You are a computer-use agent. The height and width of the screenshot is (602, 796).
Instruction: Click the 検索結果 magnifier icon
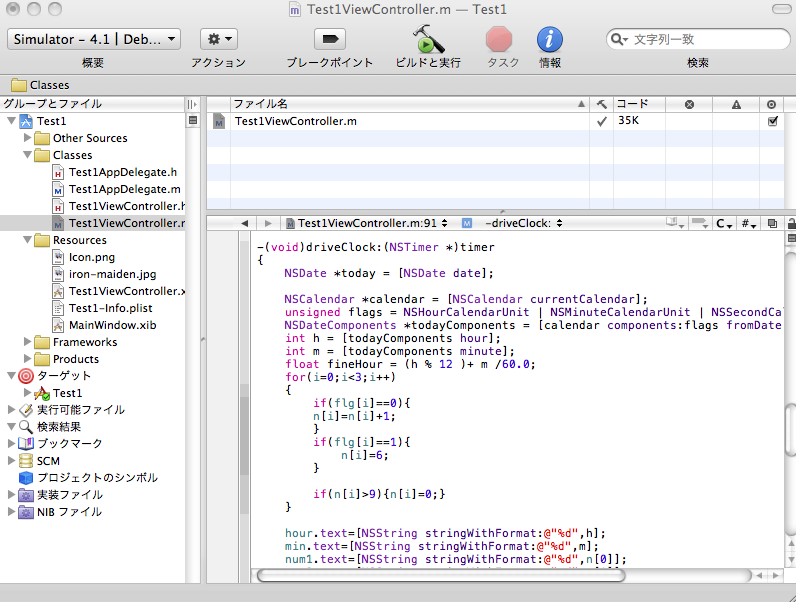[x=26, y=426]
